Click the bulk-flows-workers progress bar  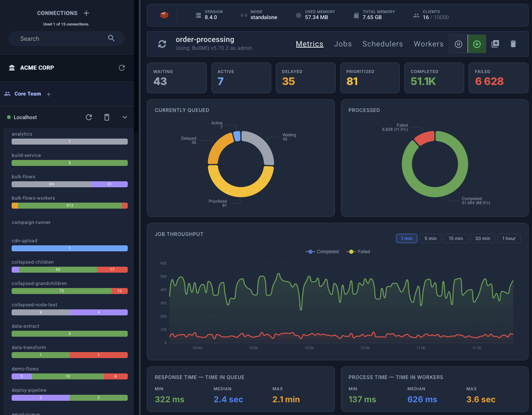pos(70,206)
